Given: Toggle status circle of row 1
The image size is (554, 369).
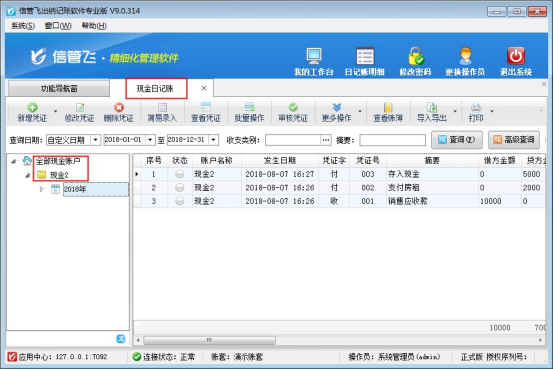Looking at the screenshot, I should point(180,174).
